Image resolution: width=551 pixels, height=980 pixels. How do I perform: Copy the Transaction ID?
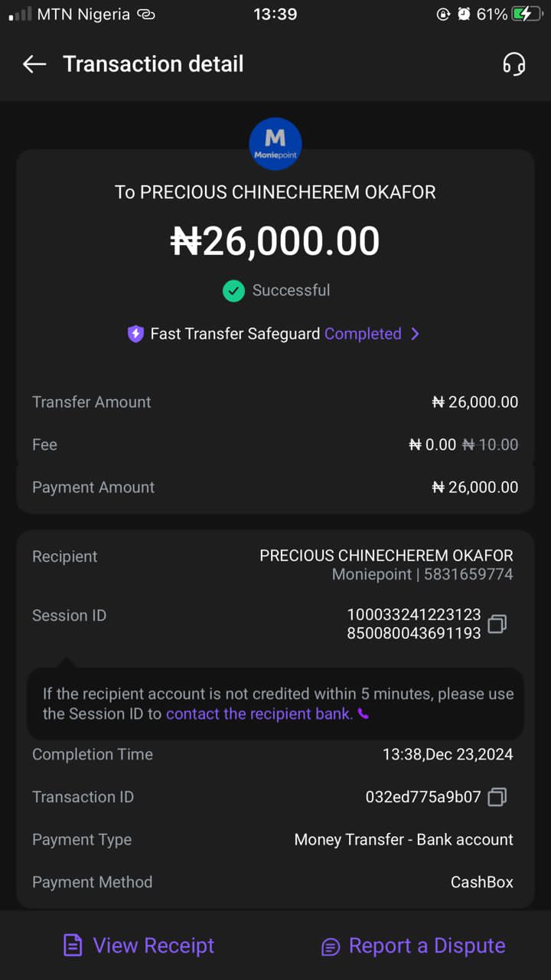(497, 797)
